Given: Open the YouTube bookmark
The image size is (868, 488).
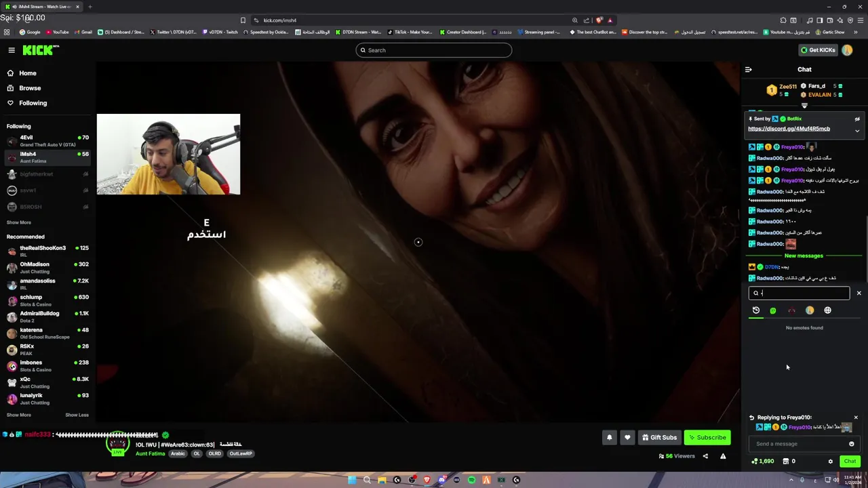Looking at the screenshot, I should pyautogui.click(x=57, y=32).
